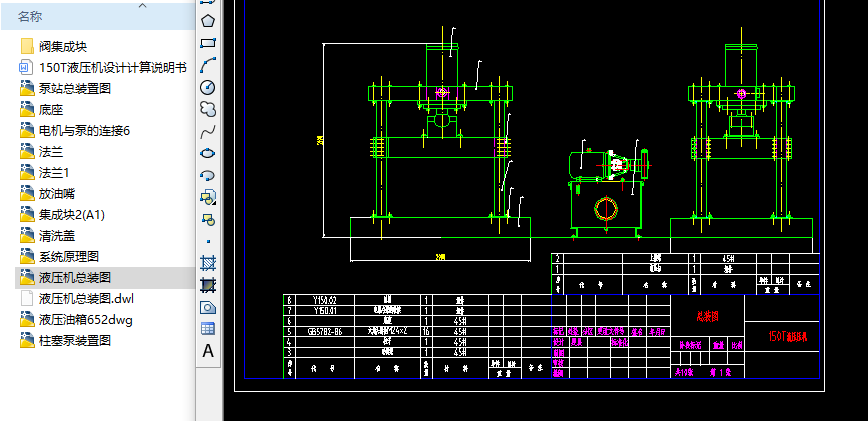Viewport: 868px width, 421px height.
Task: Click the red circle on the oil tank
Action: point(607,209)
